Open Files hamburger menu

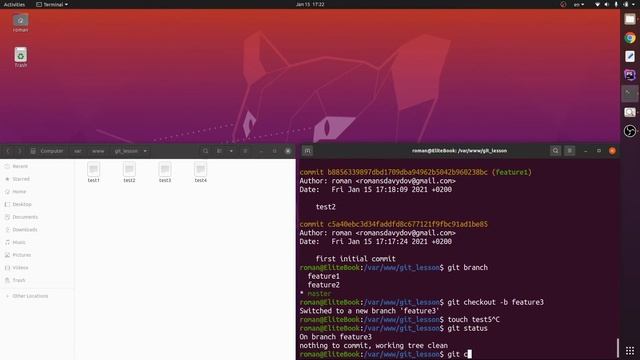tap(245, 151)
